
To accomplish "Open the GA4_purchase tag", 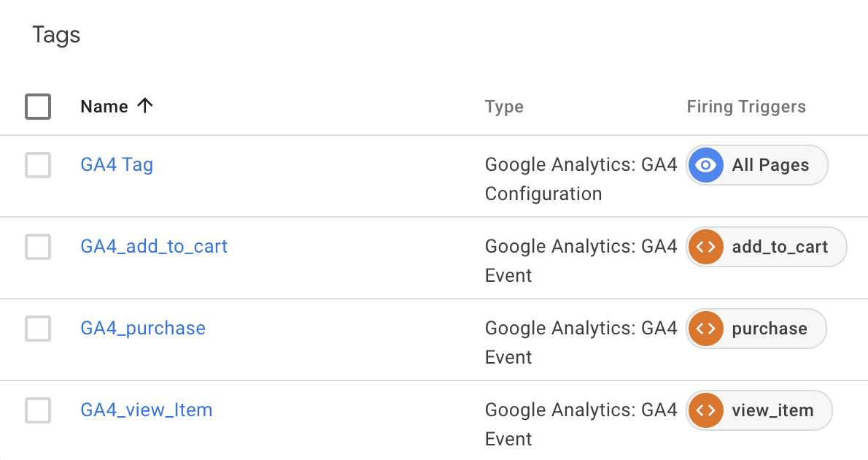I will [143, 328].
